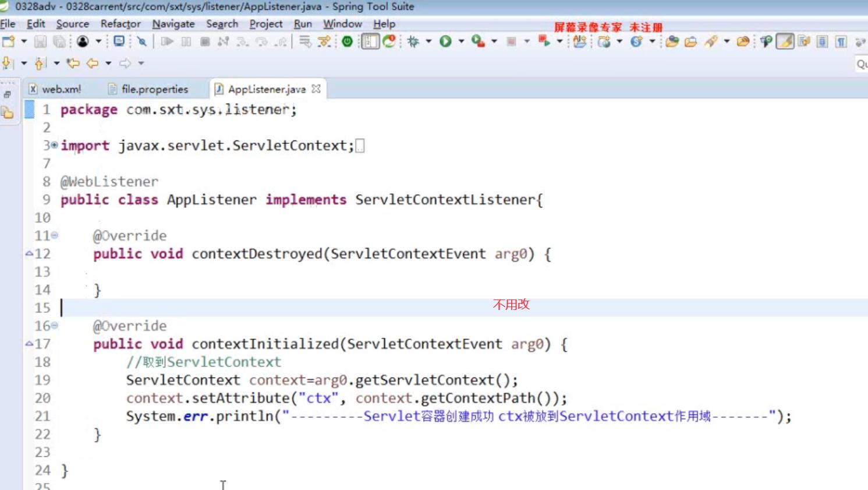Screen dimensions: 868x490
Task: Click the Next Annotation down arrow icon
Action: click(x=8, y=63)
